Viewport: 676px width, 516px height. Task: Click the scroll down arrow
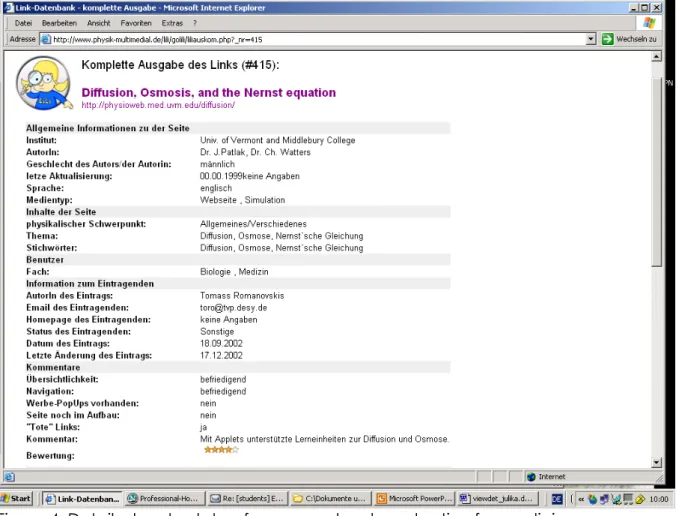pos(656,463)
